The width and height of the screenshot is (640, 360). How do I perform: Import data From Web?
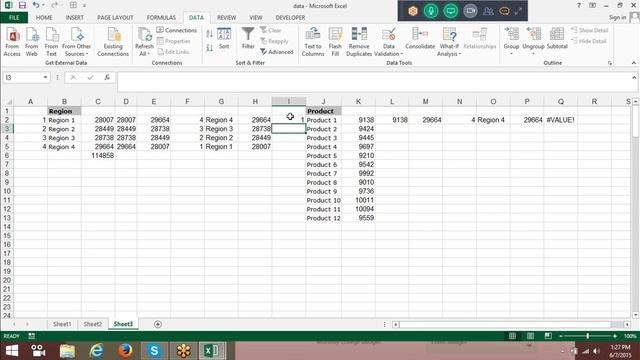[31, 42]
